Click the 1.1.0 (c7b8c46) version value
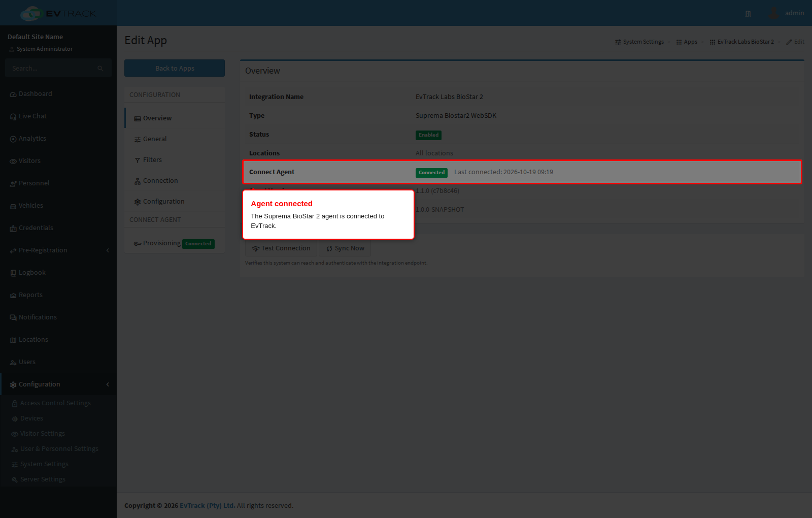This screenshot has width=812, height=518. (437, 191)
